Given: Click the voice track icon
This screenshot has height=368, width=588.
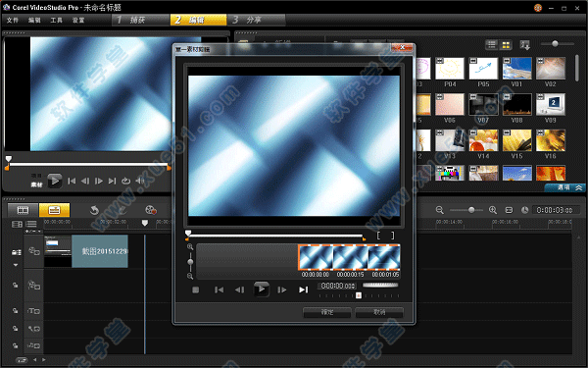Looking at the screenshot, I should click(x=34, y=329).
